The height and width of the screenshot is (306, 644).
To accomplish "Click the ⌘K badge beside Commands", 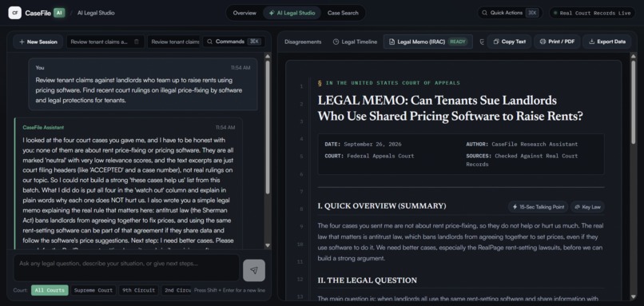I will click(254, 42).
